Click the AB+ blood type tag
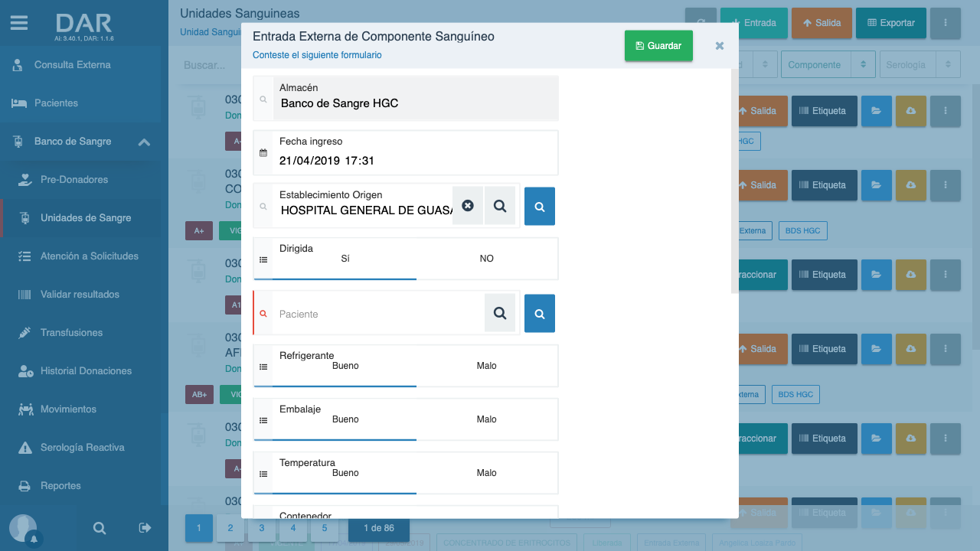Image resolution: width=980 pixels, height=551 pixels. click(199, 394)
